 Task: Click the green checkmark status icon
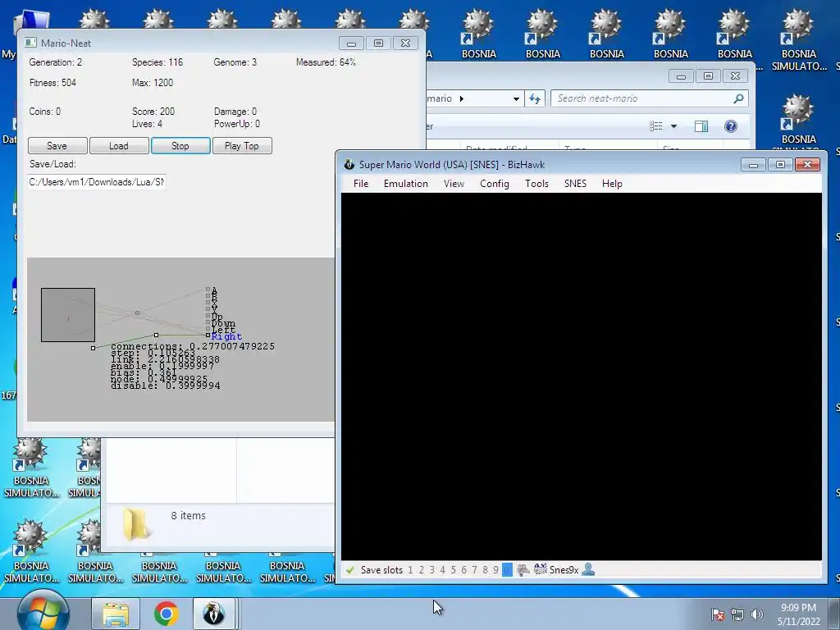click(x=350, y=570)
